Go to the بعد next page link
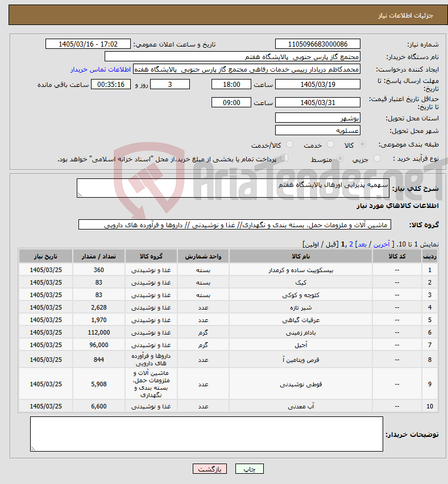The width and height of the screenshot is (448, 484). tap(362, 244)
